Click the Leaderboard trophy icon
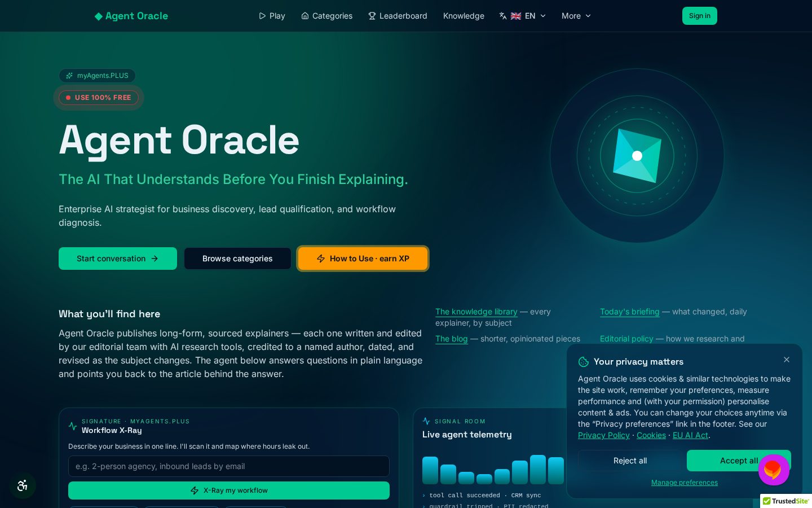812x508 pixels. pos(372,16)
